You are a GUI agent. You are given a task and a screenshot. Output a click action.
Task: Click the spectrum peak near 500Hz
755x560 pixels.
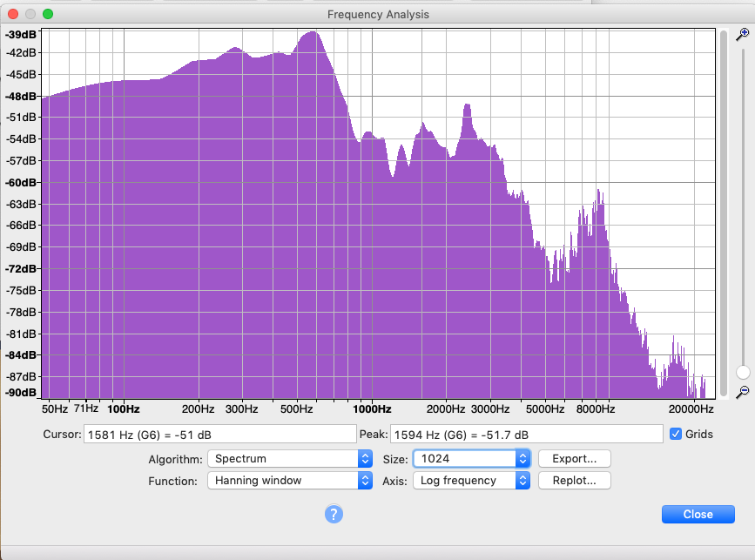(x=314, y=33)
